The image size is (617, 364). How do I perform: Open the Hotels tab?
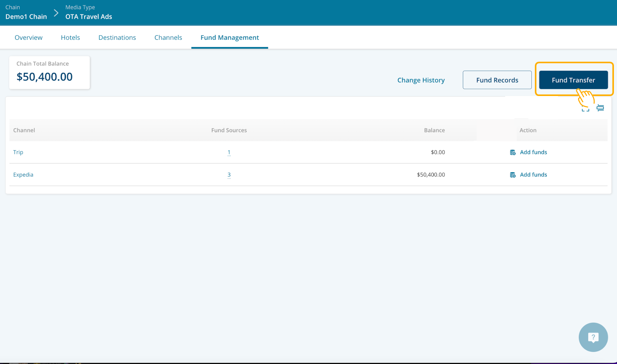coord(71,37)
